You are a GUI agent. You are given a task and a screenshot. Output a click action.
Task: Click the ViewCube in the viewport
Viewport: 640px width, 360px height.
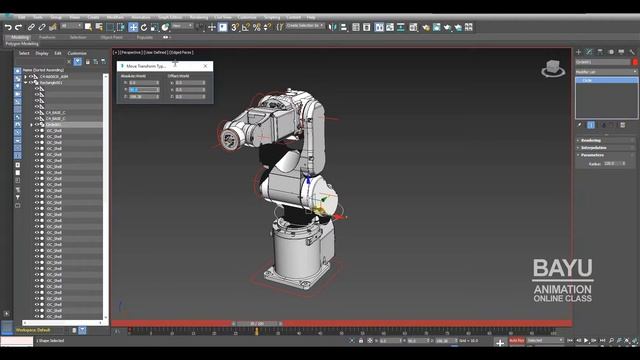pos(553,69)
